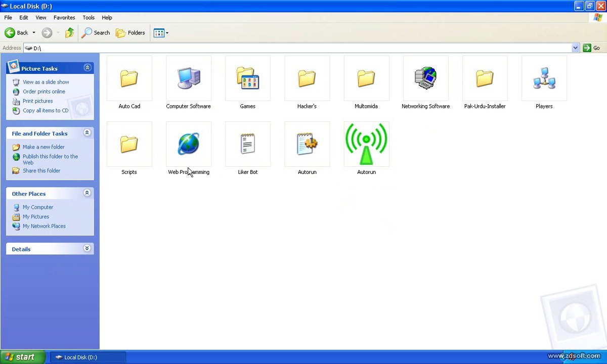Select the Autorun gear settings file
Viewport: 607px width, 364px height.
(x=307, y=144)
